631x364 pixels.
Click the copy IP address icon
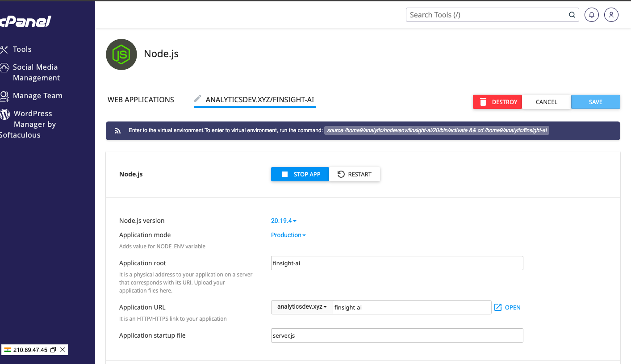(53, 350)
